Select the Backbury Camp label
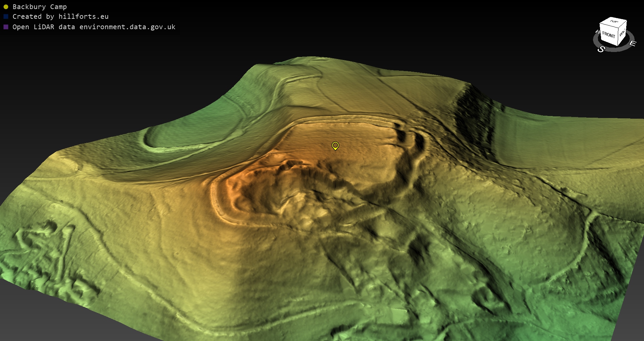 click(x=40, y=7)
